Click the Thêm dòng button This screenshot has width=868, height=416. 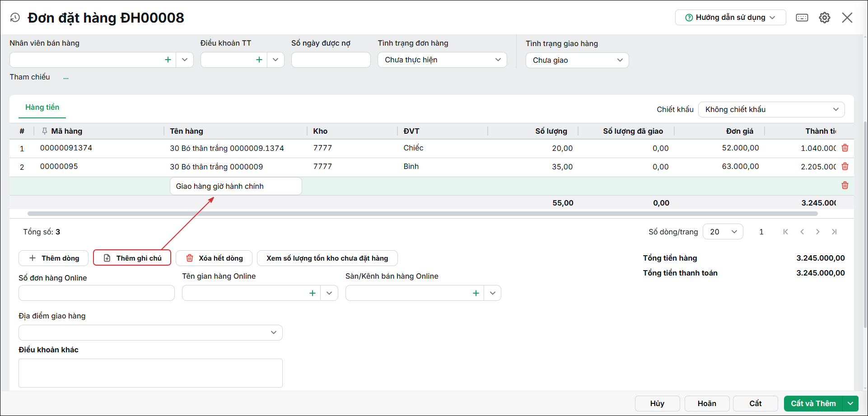coord(54,258)
